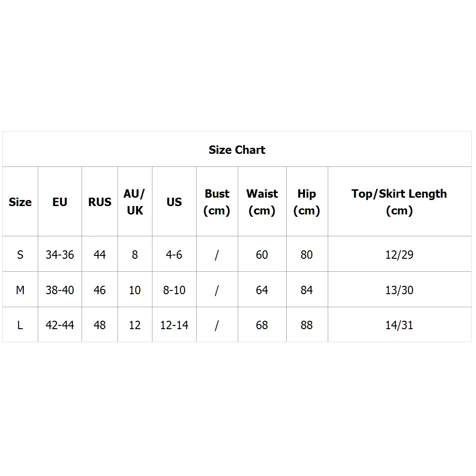476x476 pixels.
Task: Click the US column header
Action: coord(174,202)
